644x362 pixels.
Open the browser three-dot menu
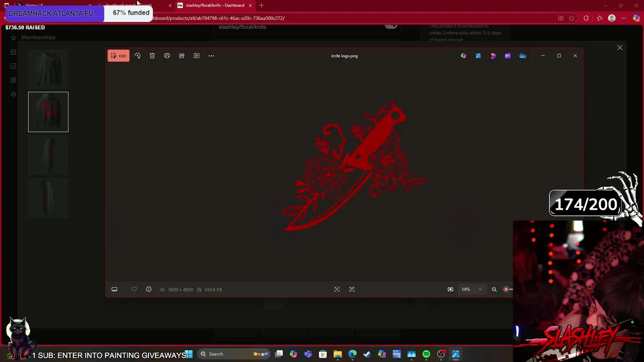point(624,18)
